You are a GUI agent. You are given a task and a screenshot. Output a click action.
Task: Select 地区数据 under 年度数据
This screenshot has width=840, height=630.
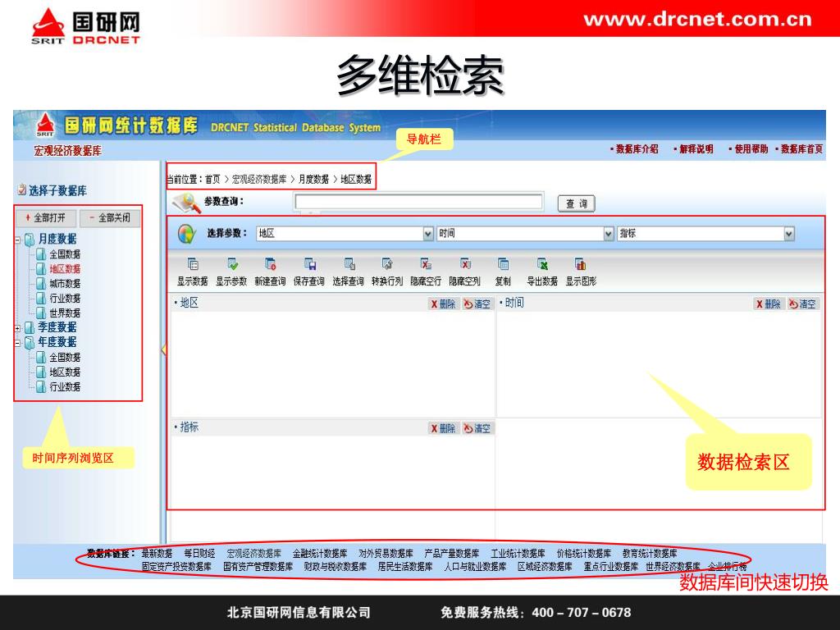[x=65, y=372]
